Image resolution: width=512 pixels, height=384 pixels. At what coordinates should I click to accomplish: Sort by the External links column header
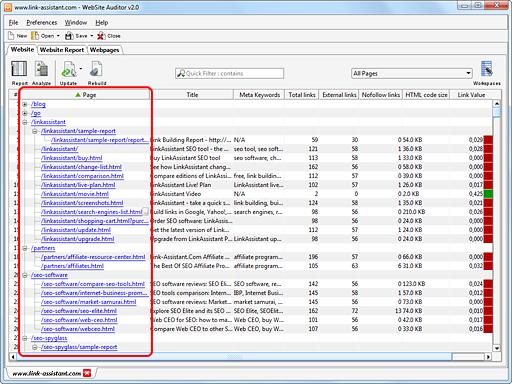[x=339, y=95]
